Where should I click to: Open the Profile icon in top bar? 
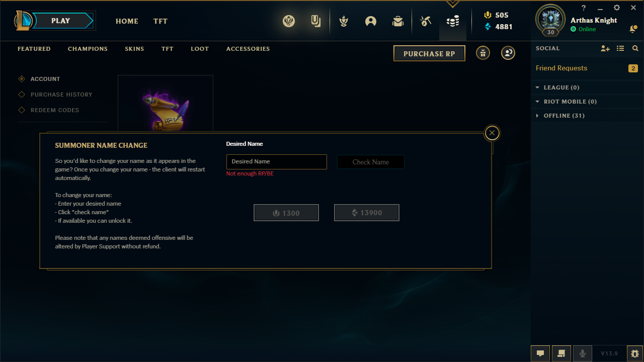371,21
